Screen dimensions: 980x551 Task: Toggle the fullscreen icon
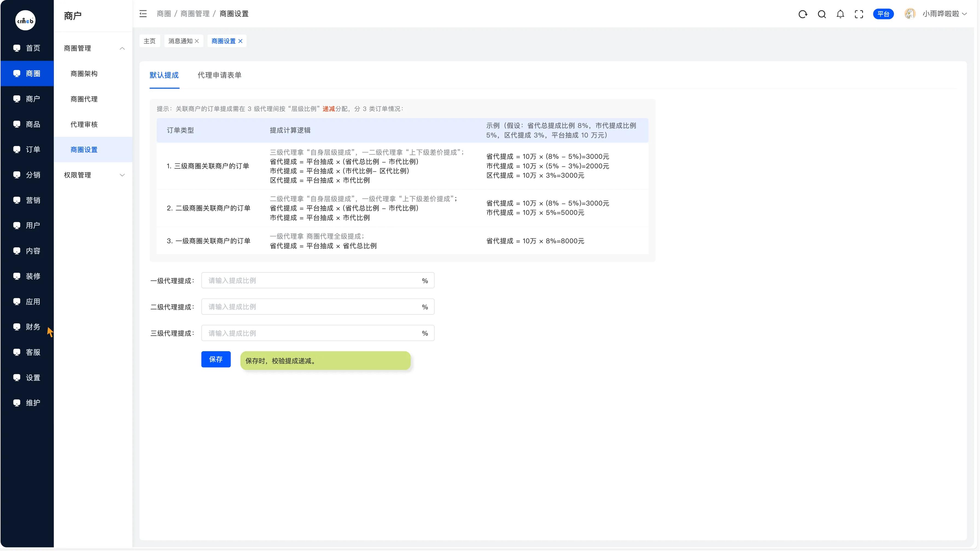859,14
